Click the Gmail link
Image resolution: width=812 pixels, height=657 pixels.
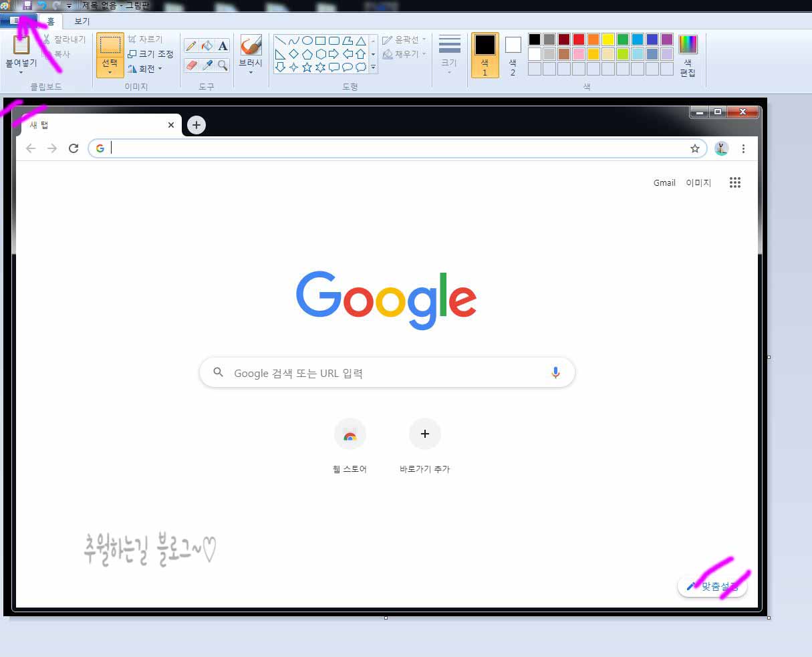pos(664,182)
